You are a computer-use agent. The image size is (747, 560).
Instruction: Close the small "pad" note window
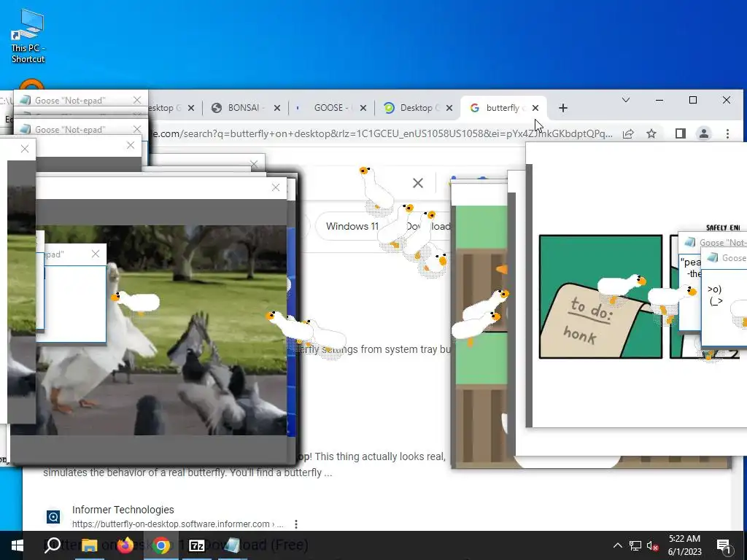(96, 254)
